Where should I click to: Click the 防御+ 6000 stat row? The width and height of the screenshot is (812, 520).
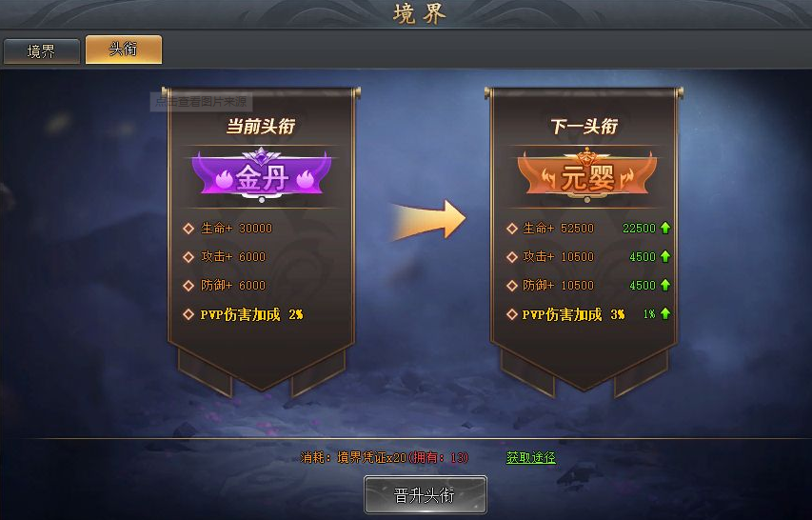click(x=225, y=286)
